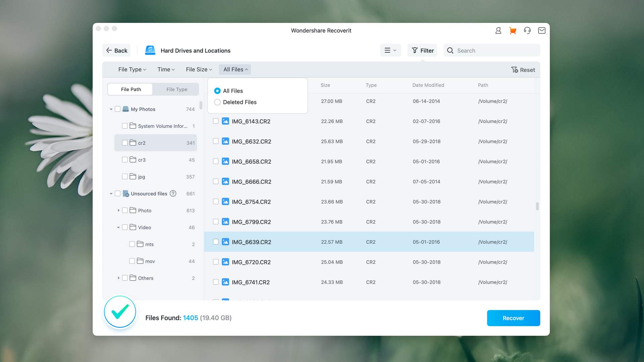Click the mov folder icon

tap(140, 261)
